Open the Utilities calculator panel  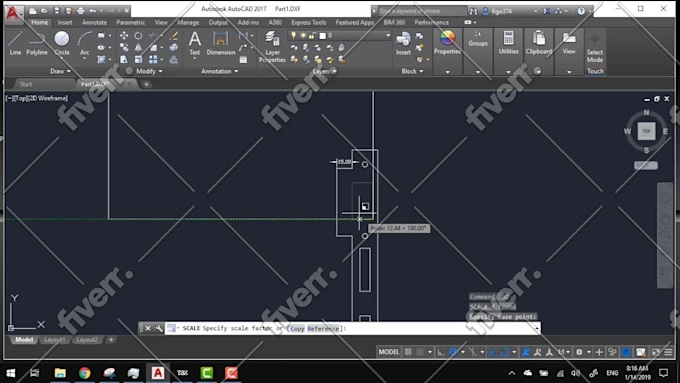point(508,43)
